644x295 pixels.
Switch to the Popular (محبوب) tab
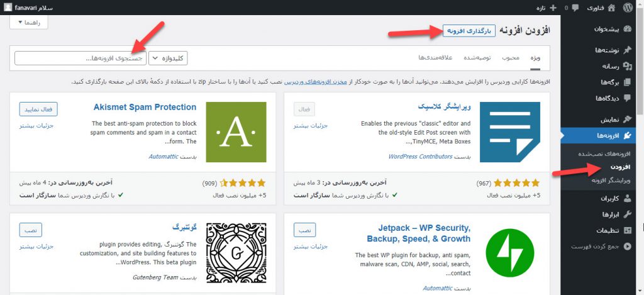[x=510, y=58]
